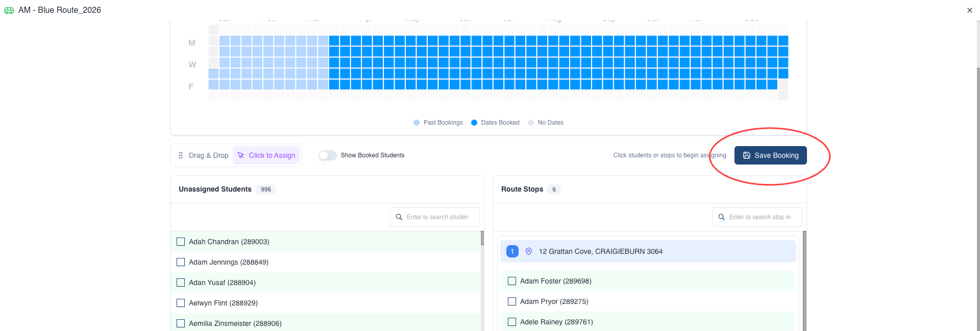Click the magnifier icon in stop search
Viewport: 980px width, 331px height.
[x=722, y=217]
